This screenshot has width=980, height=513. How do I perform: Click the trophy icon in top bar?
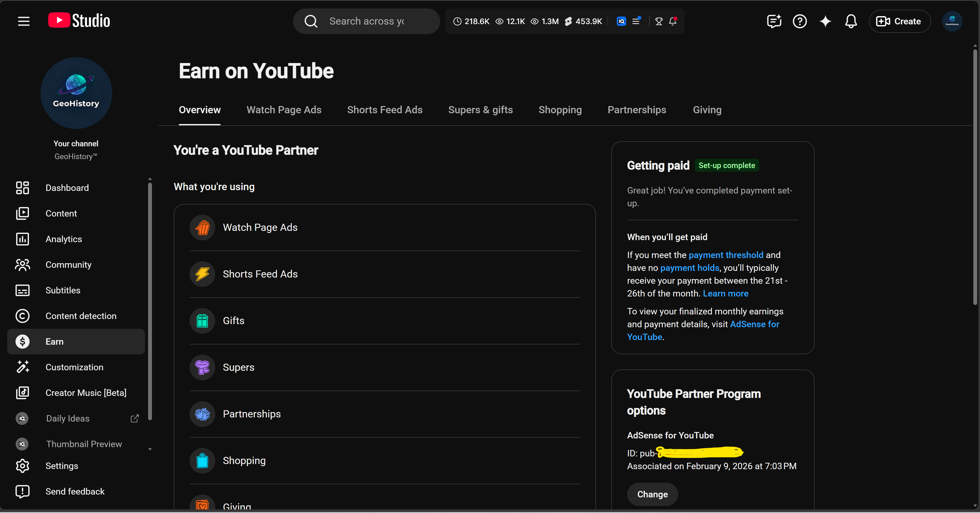point(659,21)
